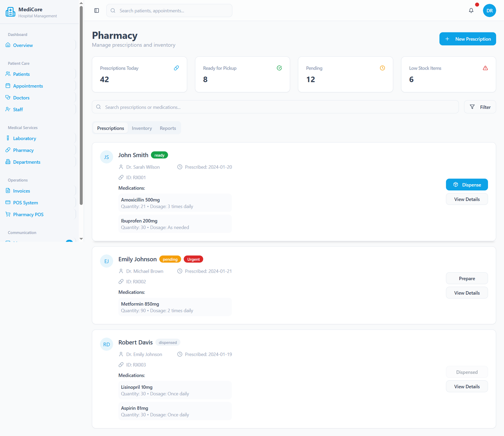Open Laboratory from the sidebar
Screen dimensions: 504x436
click(25, 139)
